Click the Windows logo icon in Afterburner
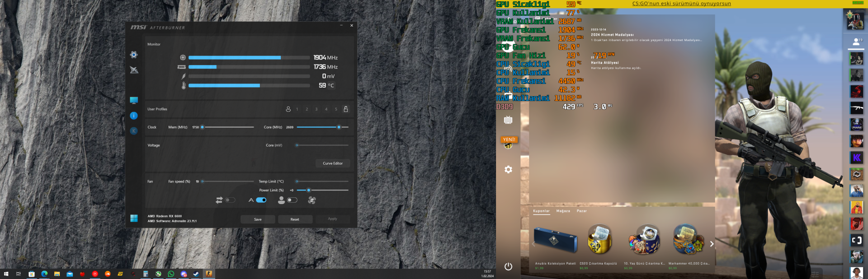This screenshot has height=279, width=868. tap(134, 218)
